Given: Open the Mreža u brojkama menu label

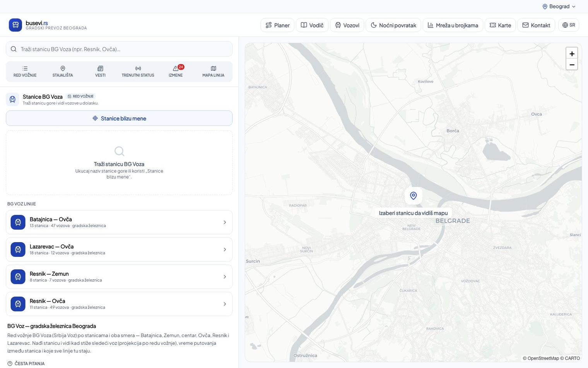Looking at the screenshot, I should coord(457,25).
